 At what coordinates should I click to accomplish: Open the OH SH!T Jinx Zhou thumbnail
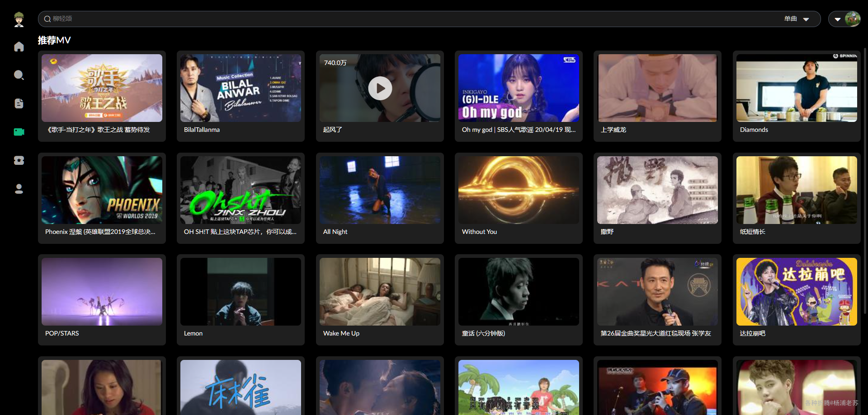point(241,190)
